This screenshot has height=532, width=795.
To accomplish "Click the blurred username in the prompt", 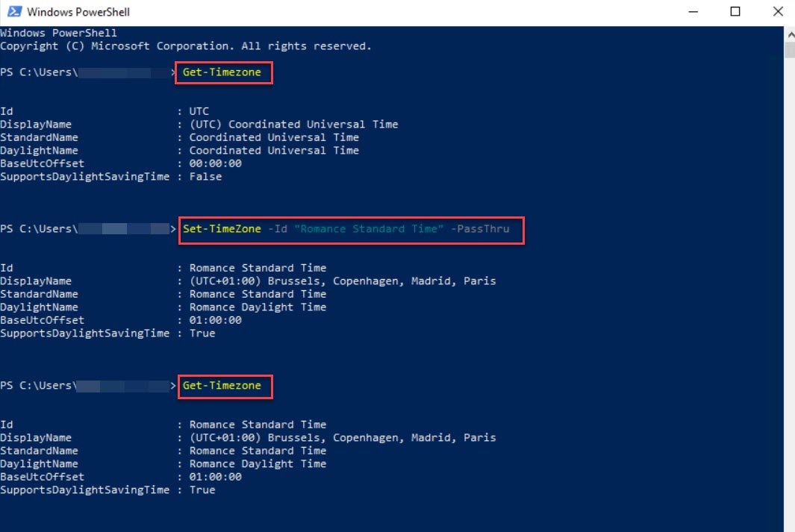I will tap(114, 72).
